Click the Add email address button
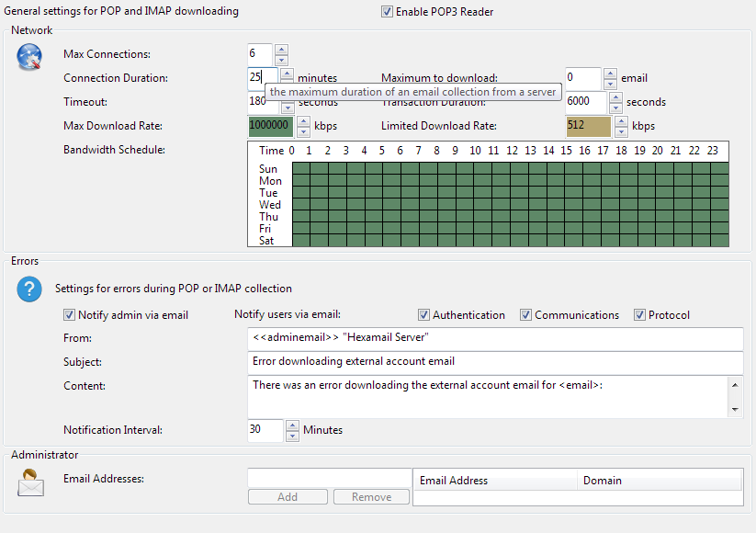This screenshot has width=756, height=533. [x=288, y=497]
